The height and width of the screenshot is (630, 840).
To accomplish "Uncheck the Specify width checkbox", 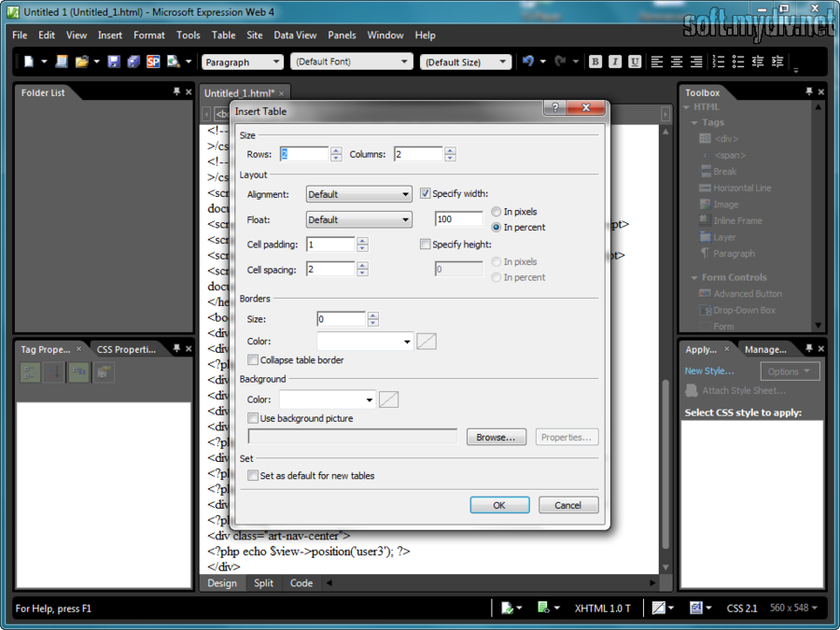I will click(426, 194).
